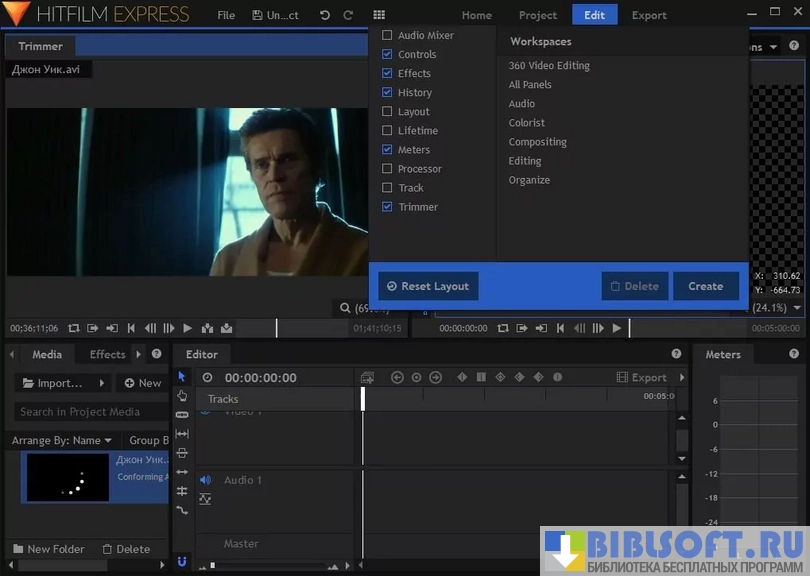Image resolution: width=810 pixels, height=576 pixels.
Task: Select the Colorist workspace
Action: pyautogui.click(x=526, y=123)
